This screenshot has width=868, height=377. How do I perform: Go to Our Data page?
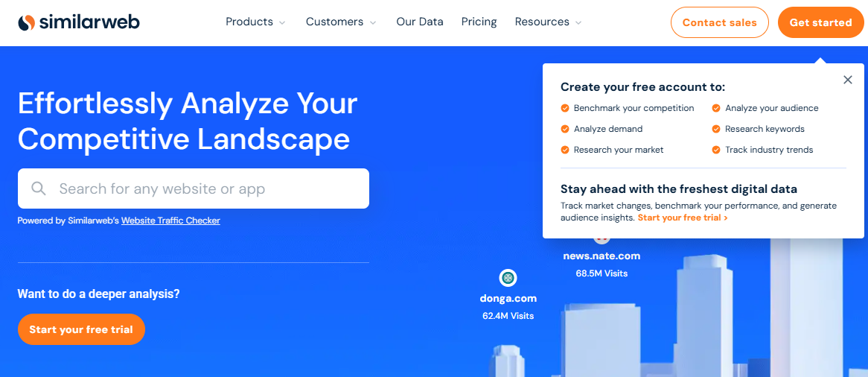[x=420, y=22]
